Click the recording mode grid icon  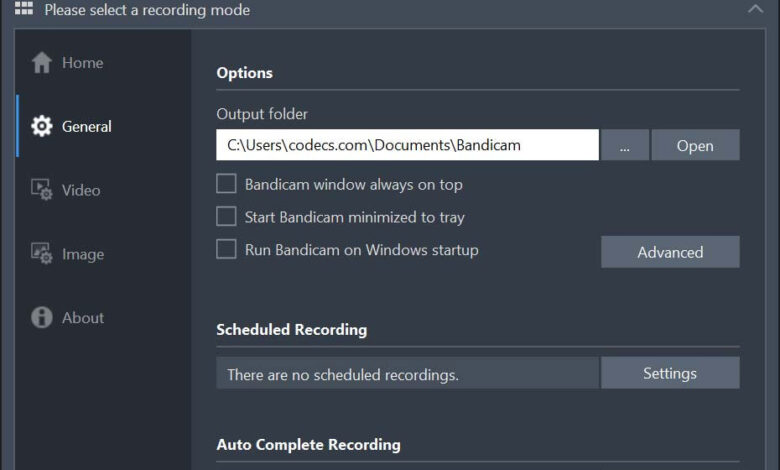[23, 8]
